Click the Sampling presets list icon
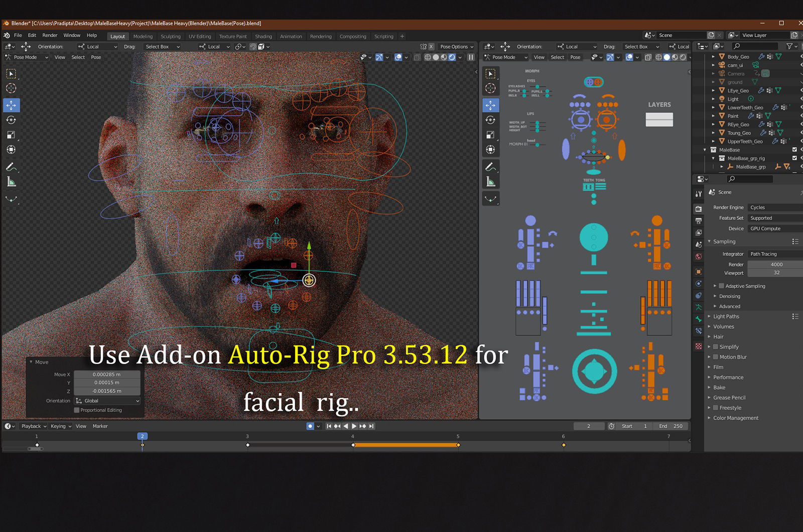 click(x=795, y=241)
